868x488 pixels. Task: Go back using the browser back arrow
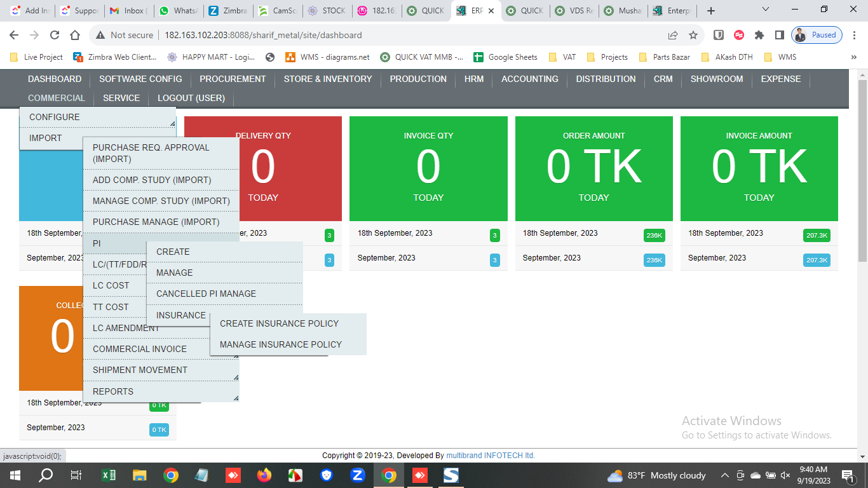[x=15, y=35]
